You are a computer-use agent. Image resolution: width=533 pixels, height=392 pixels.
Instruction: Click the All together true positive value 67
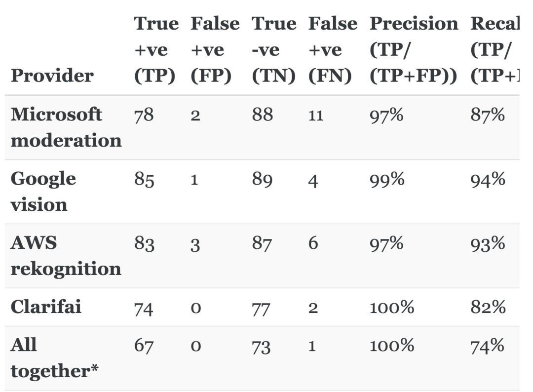click(x=144, y=346)
